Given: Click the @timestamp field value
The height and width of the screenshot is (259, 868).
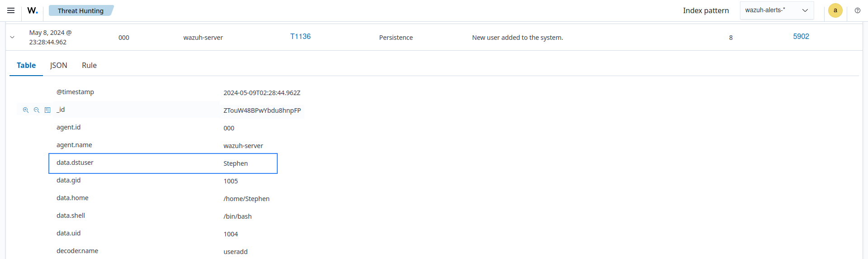Looking at the screenshot, I should tap(261, 93).
